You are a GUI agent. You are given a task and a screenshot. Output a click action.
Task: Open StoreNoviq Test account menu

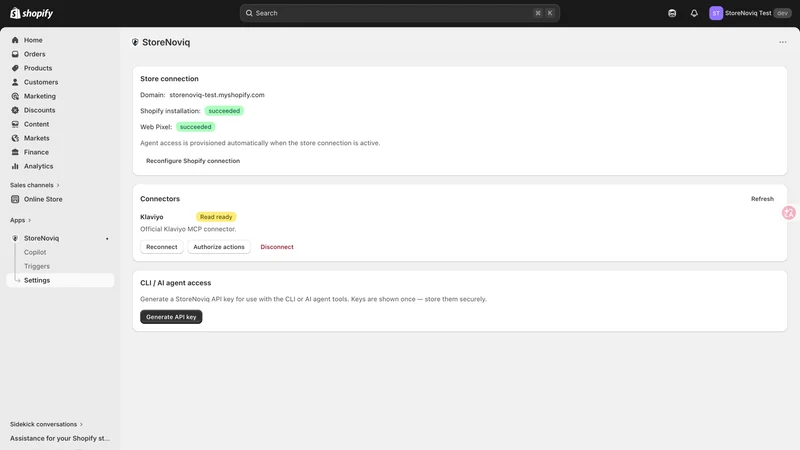750,13
